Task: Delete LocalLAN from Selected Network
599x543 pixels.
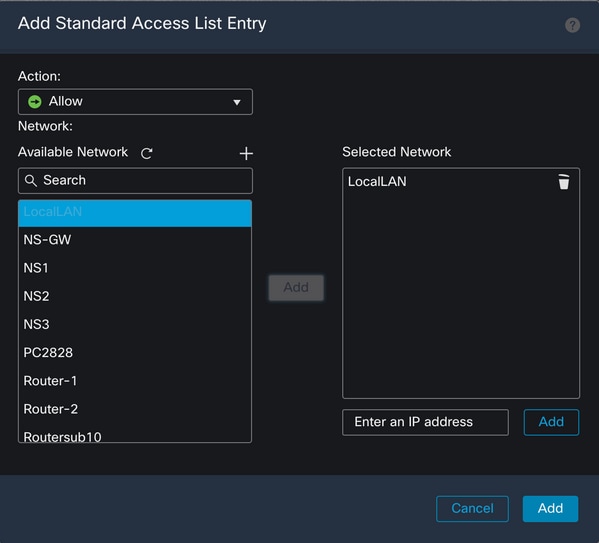Action: point(563,182)
